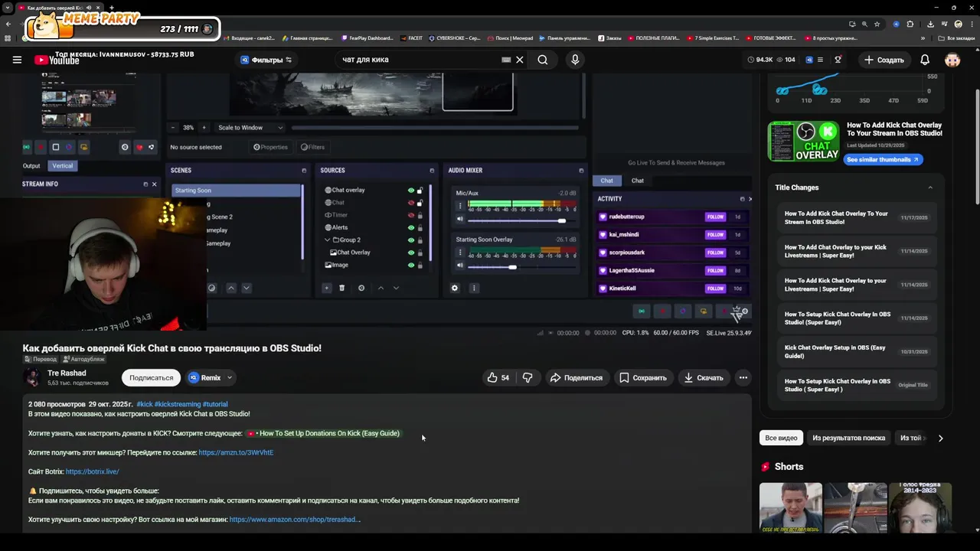The image size is (980, 551).
Task: Open the Remix dropdown arrow
Action: 229,377
